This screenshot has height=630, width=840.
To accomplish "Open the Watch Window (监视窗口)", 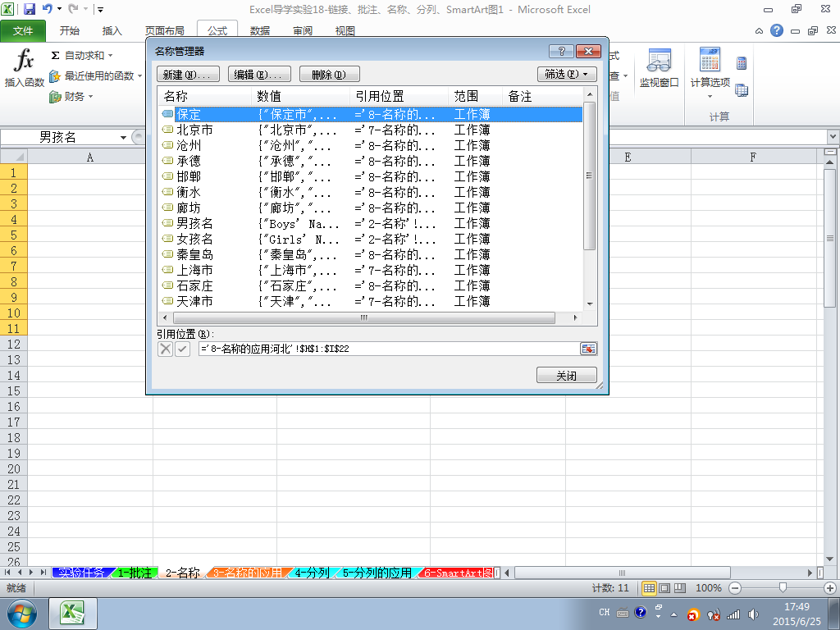I will (659, 67).
